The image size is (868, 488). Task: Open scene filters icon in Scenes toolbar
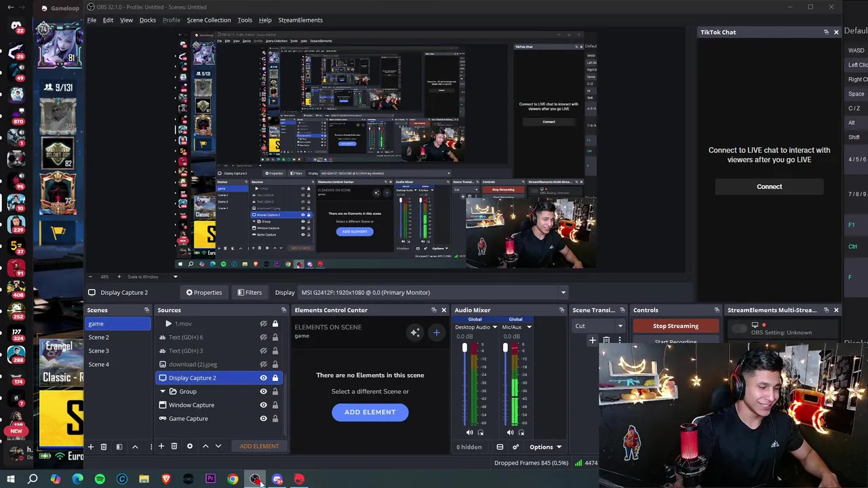pos(119,446)
